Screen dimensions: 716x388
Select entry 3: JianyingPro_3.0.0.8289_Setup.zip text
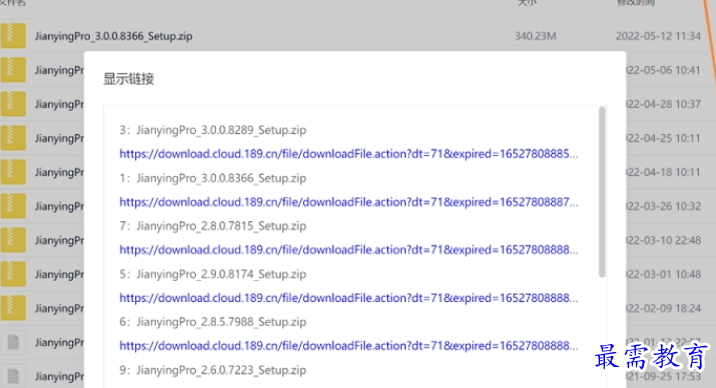pyautogui.click(x=213, y=130)
